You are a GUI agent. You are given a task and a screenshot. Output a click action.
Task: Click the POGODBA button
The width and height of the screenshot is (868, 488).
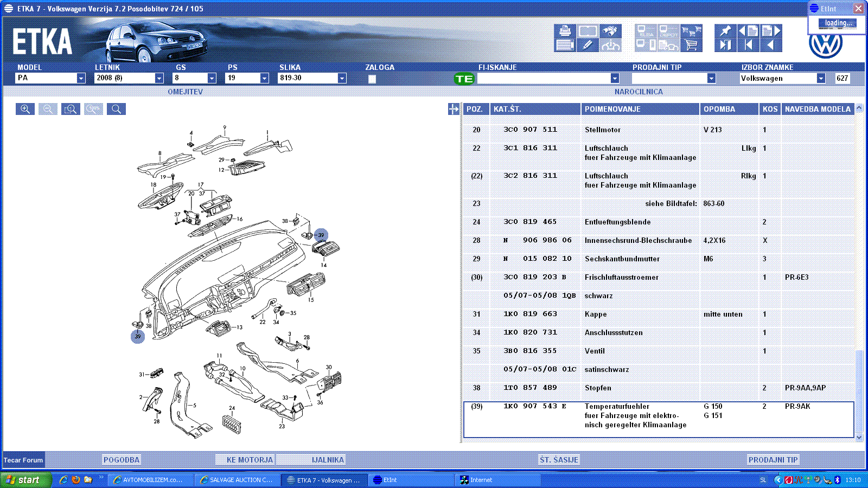coord(122,460)
